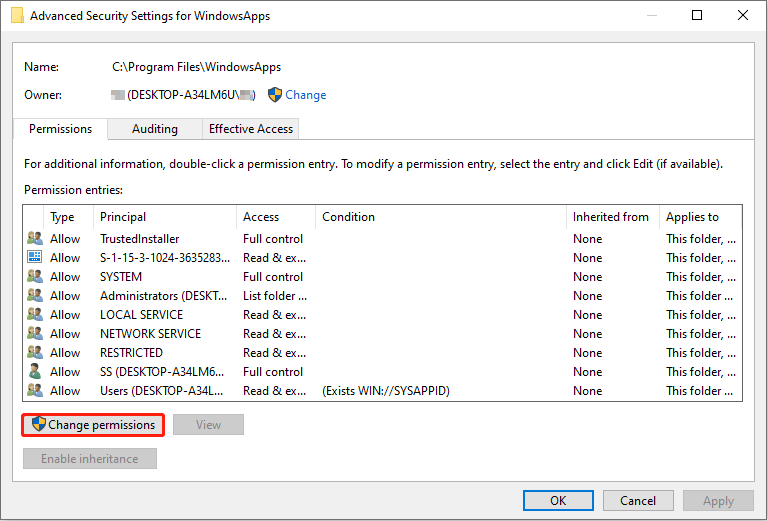Click the Administrators row's group icon

(x=35, y=295)
